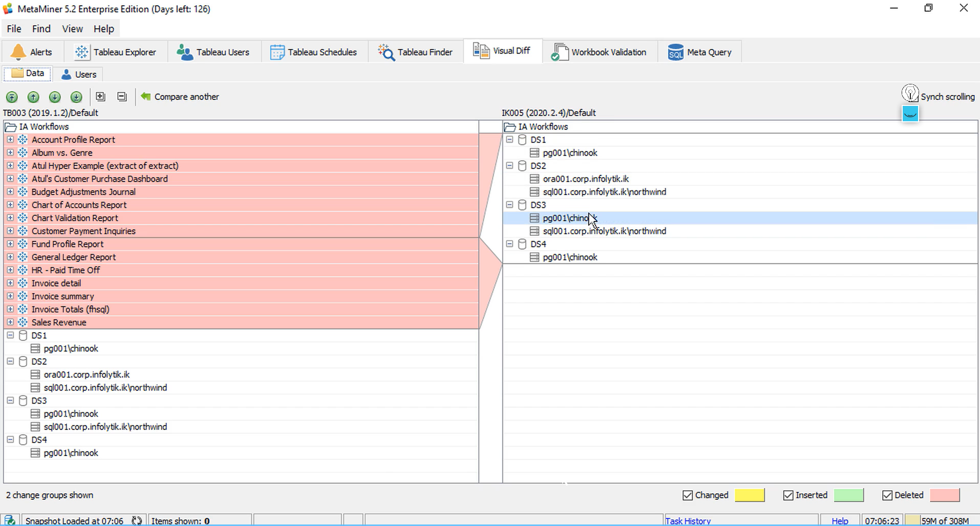The width and height of the screenshot is (980, 526).
Task: Go to next difference down arrow
Action: pyautogui.click(x=55, y=97)
